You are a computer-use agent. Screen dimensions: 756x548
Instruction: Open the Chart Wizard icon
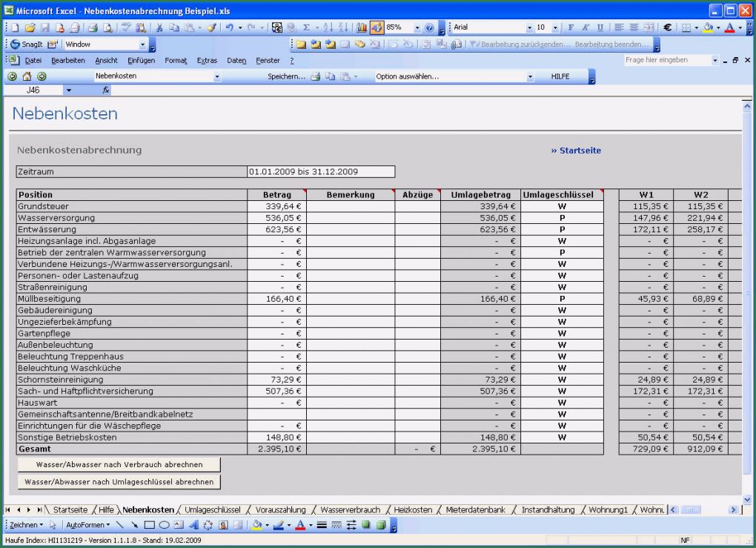pos(362,27)
